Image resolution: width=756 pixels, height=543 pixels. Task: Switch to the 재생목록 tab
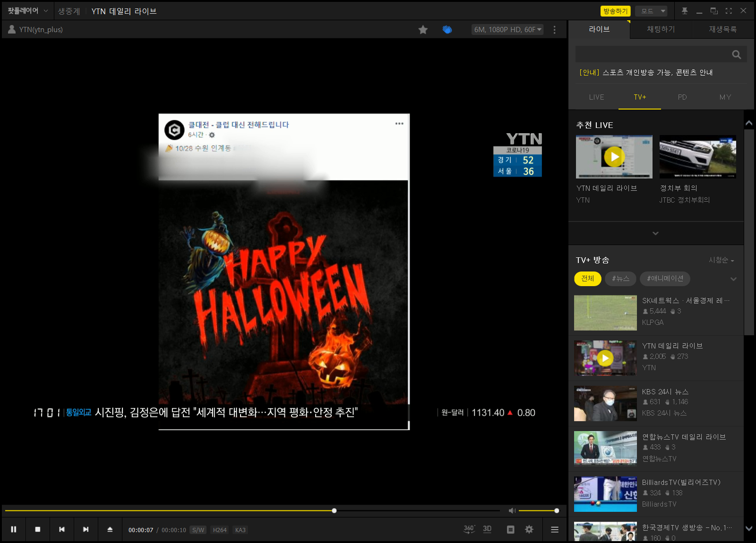click(x=723, y=29)
